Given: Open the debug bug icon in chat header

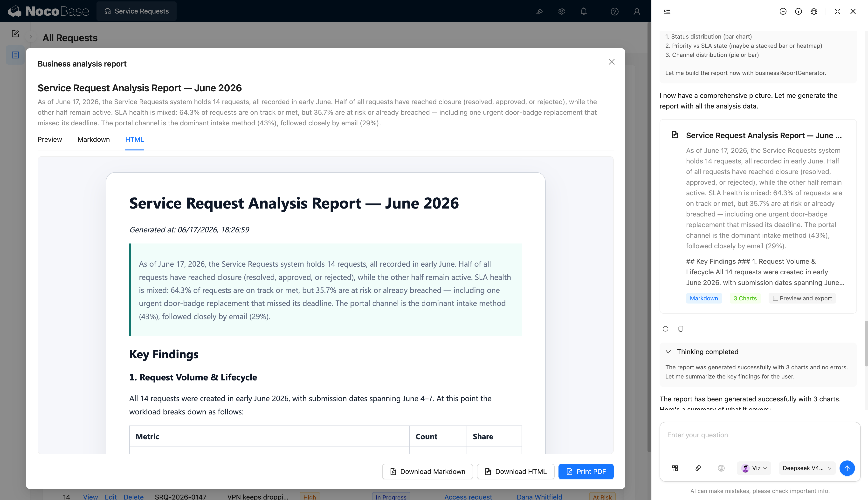Looking at the screenshot, I should [x=814, y=11].
